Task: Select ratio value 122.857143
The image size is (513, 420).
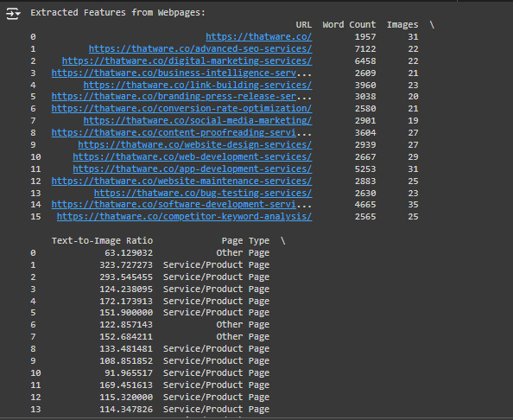Action: point(126,325)
